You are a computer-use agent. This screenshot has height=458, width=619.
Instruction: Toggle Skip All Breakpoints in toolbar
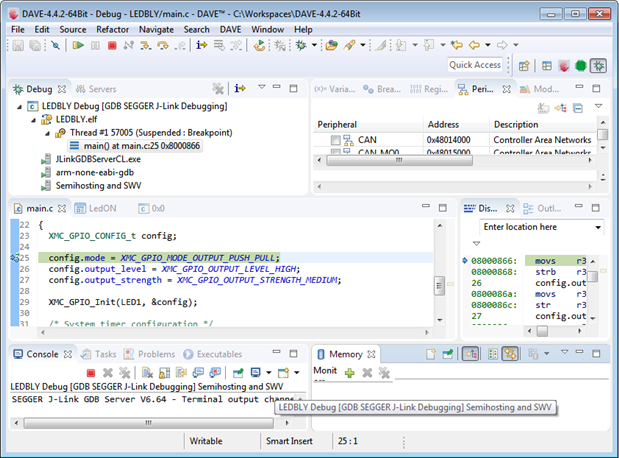[56, 46]
